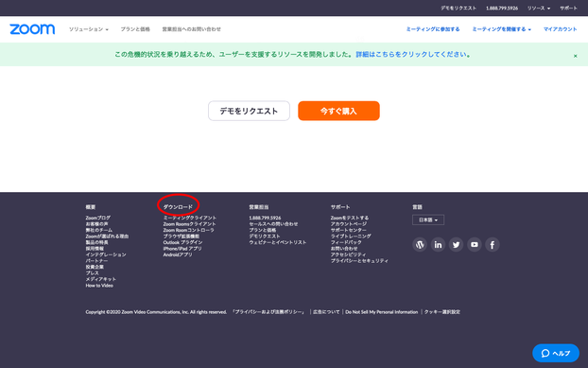
Task: Open Outlook プラグイン download link
Action: pyautogui.click(x=182, y=242)
